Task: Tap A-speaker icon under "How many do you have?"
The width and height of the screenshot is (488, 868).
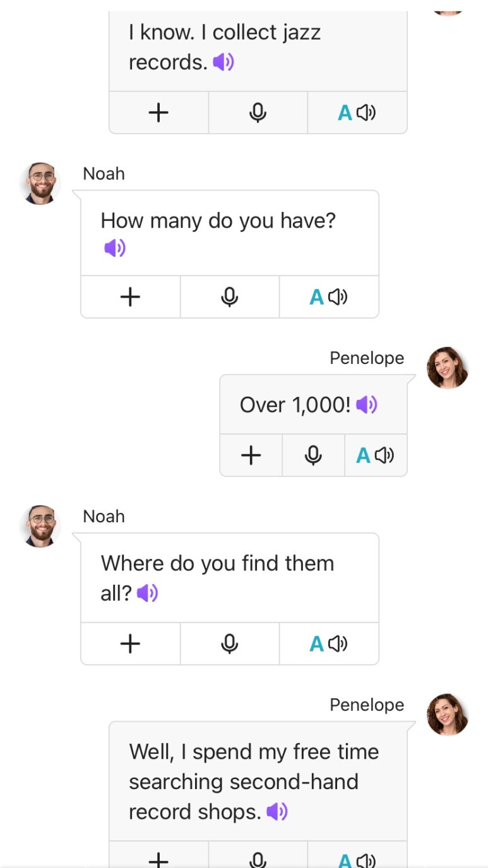Action: click(328, 296)
